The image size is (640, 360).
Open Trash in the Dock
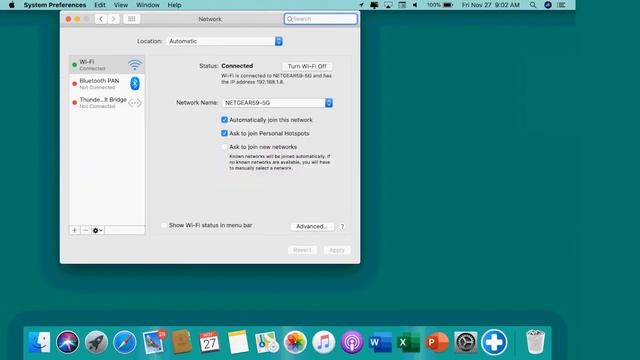pos(535,342)
